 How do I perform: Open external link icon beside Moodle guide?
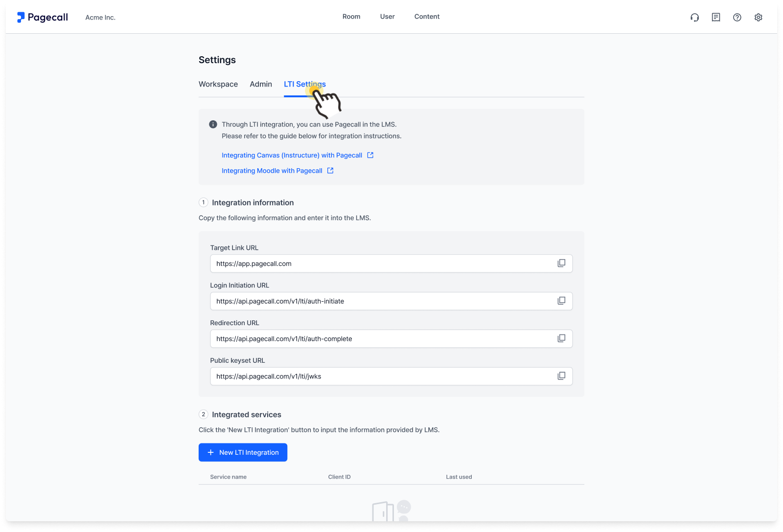[330, 171]
